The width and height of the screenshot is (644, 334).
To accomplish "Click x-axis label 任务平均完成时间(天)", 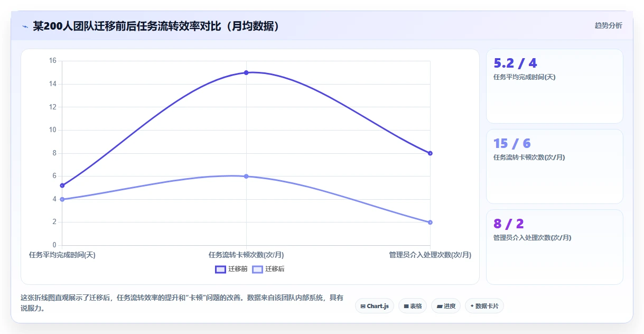I will tap(62, 255).
